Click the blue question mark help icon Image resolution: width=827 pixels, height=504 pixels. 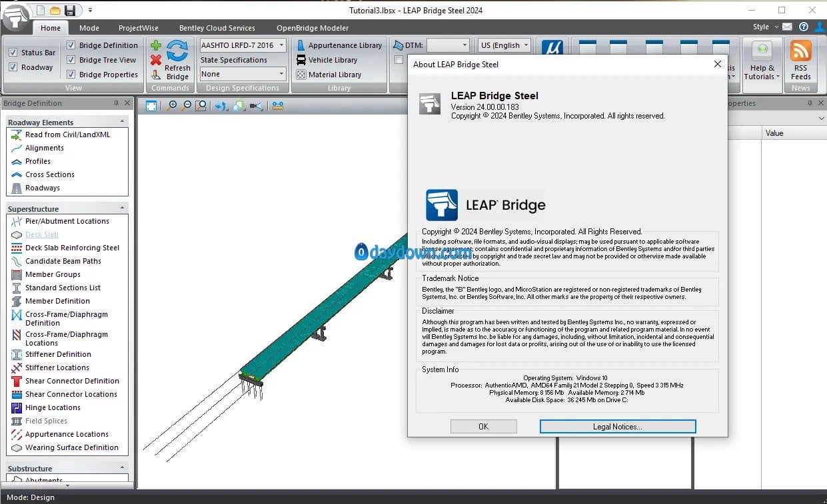click(804, 27)
